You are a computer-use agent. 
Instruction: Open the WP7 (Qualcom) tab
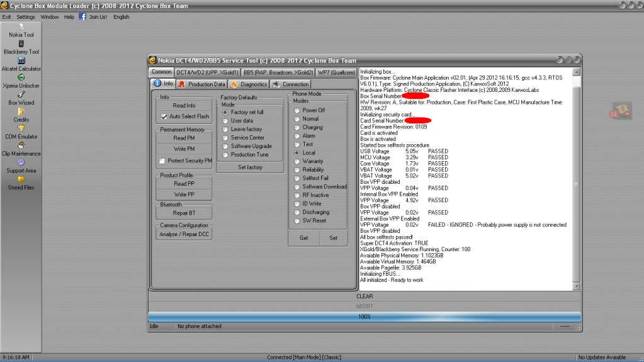(x=336, y=72)
